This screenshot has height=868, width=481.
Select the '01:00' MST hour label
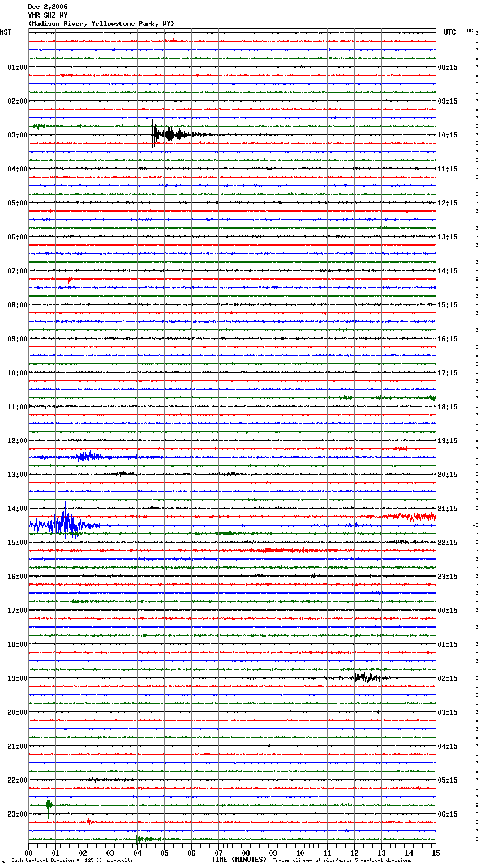point(18,67)
